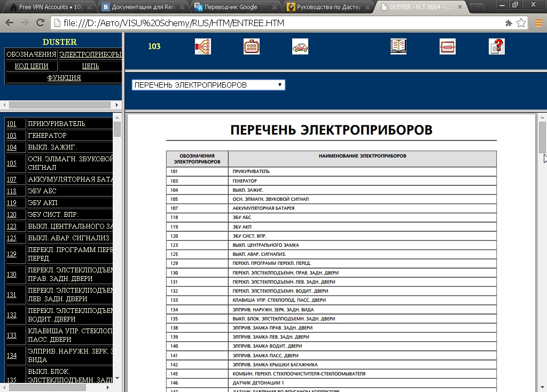This screenshot has height=392, width=547.
Task: Click the DUSTER heading in sidebar
Action: (x=60, y=42)
